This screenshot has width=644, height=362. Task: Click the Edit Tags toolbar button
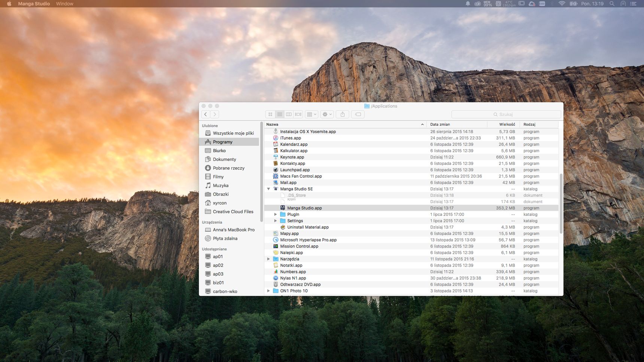click(x=358, y=114)
